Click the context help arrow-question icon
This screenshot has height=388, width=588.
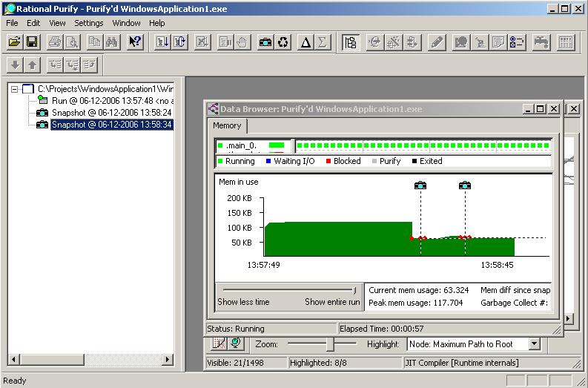[134, 42]
